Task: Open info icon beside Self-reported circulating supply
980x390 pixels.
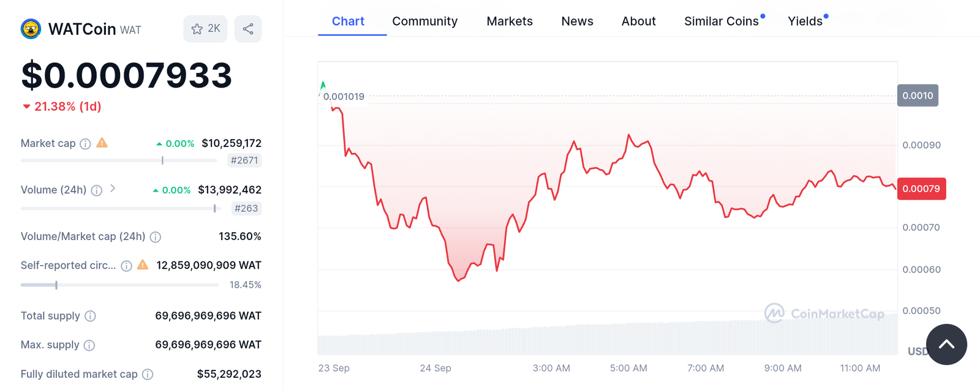Action: (x=126, y=266)
